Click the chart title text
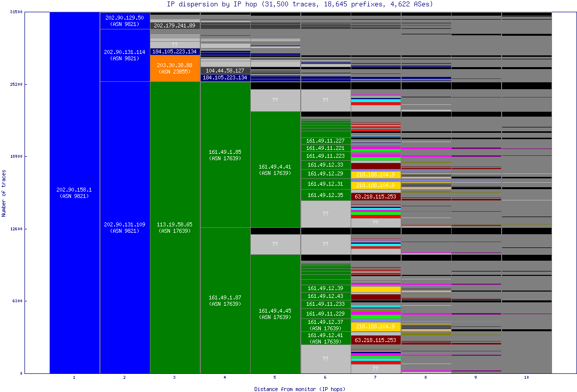577x392 pixels. point(288,4)
